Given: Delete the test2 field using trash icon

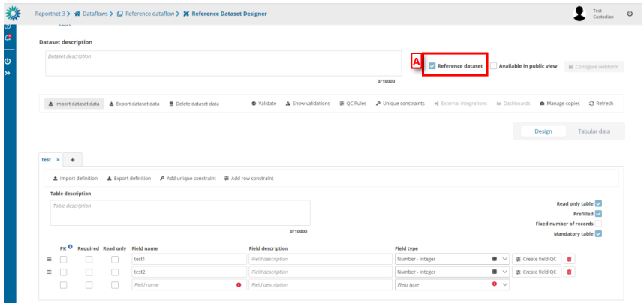Looking at the screenshot, I should coord(569,272).
